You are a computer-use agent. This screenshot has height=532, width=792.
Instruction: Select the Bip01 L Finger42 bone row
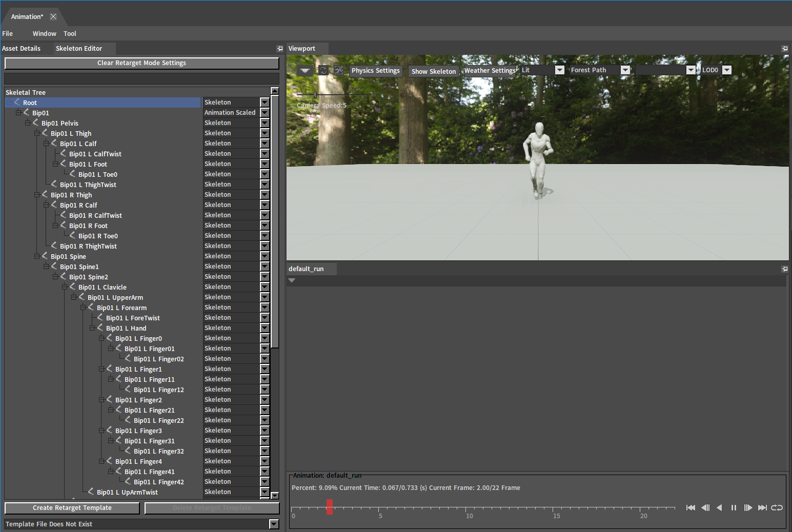pyautogui.click(x=159, y=482)
